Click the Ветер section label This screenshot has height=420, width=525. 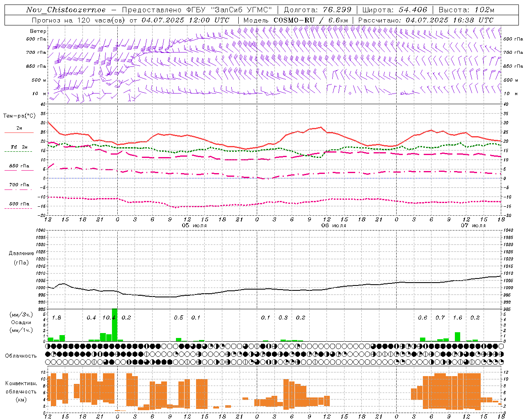(x=38, y=31)
